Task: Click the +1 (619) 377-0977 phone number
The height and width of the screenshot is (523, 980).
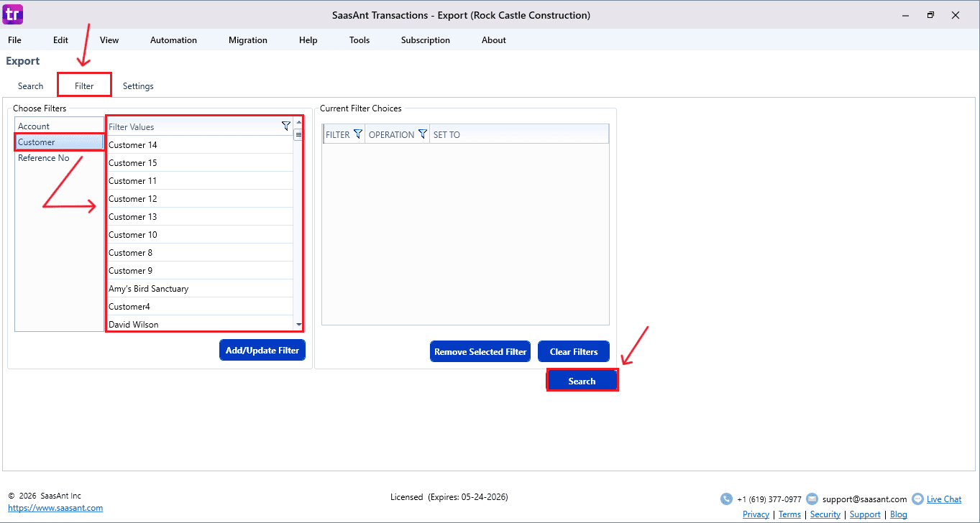Action: click(769, 499)
